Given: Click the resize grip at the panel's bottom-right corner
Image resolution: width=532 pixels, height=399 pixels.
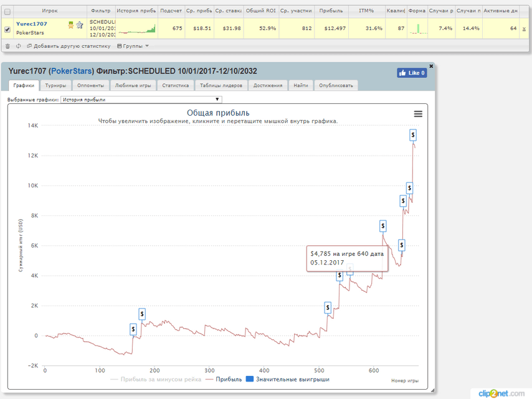Looking at the screenshot, I should pyautogui.click(x=432, y=390).
